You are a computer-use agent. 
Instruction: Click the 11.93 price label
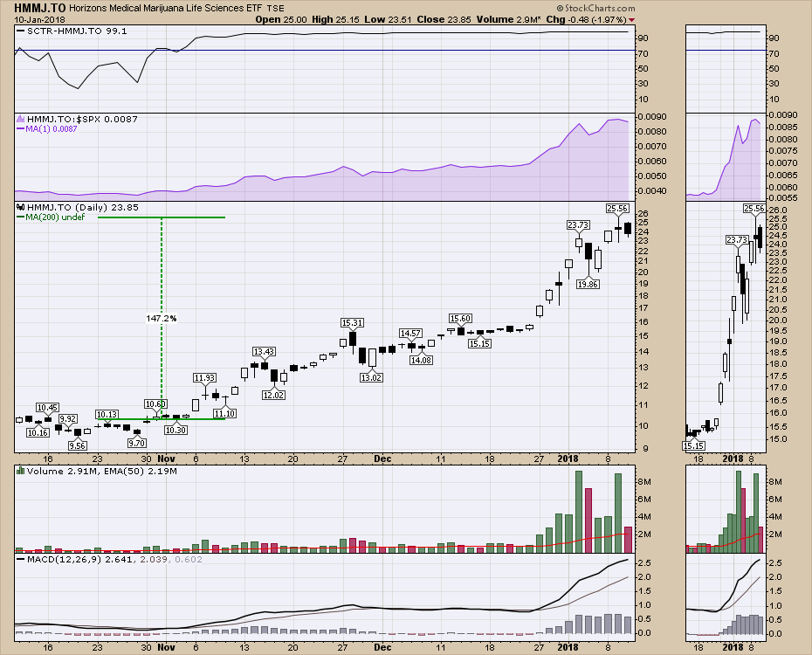click(x=204, y=378)
